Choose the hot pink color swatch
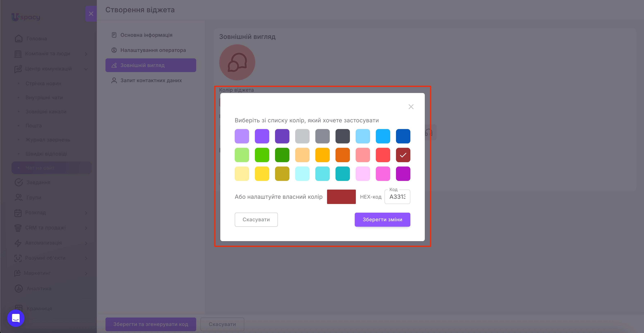The image size is (644, 333). [383, 174]
